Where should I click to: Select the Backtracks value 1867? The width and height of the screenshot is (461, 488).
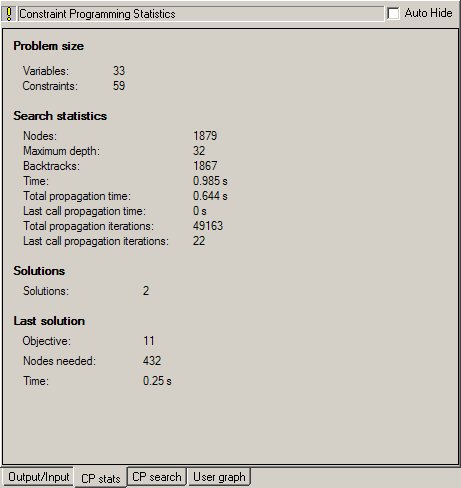(205, 166)
